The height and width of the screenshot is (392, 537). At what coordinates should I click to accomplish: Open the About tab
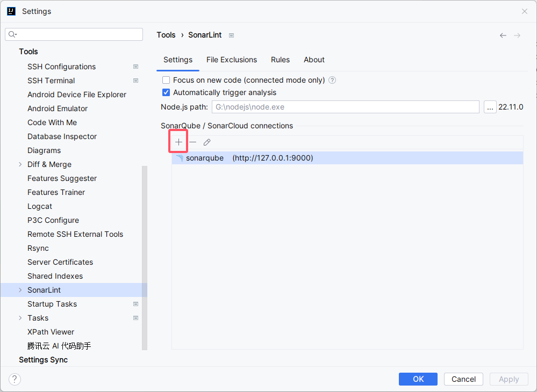click(314, 60)
